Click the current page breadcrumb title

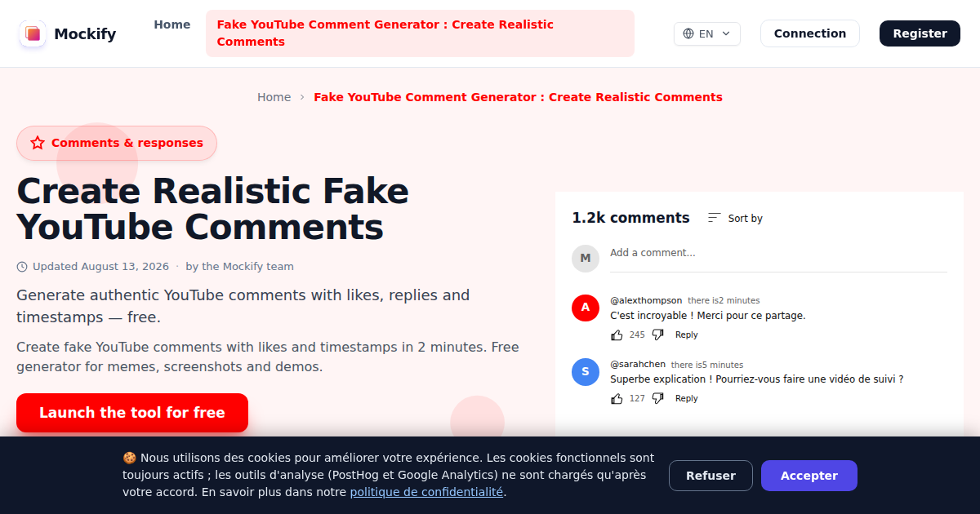click(519, 97)
